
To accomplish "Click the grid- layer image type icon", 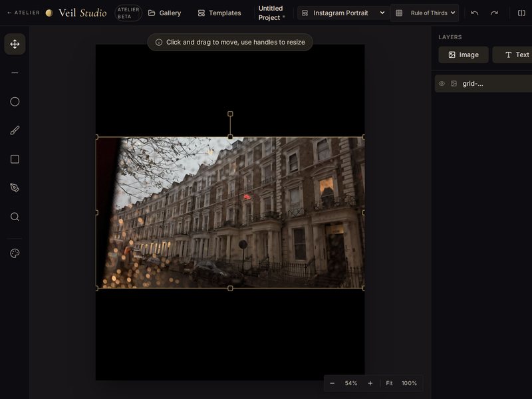I will [454, 84].
